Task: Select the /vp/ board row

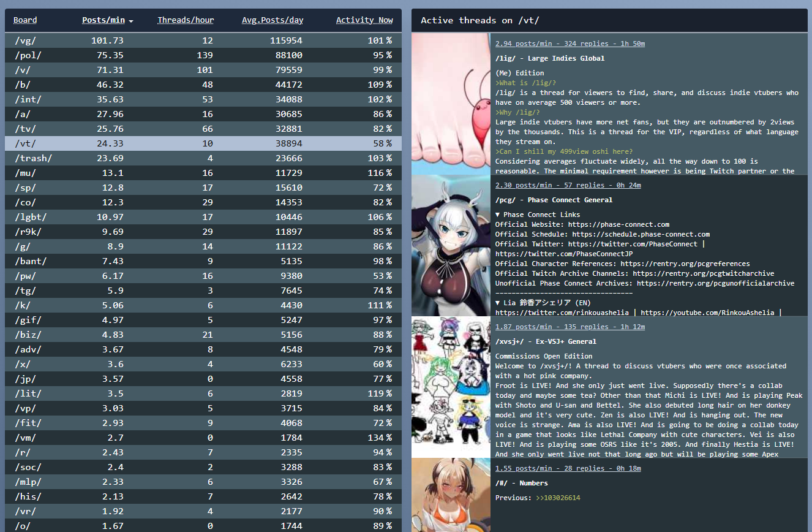Action: point(203,408)
